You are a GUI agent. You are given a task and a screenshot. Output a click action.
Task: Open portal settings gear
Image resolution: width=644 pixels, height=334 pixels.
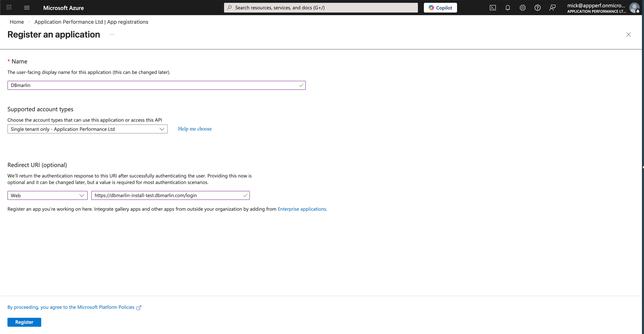point(522,7)
